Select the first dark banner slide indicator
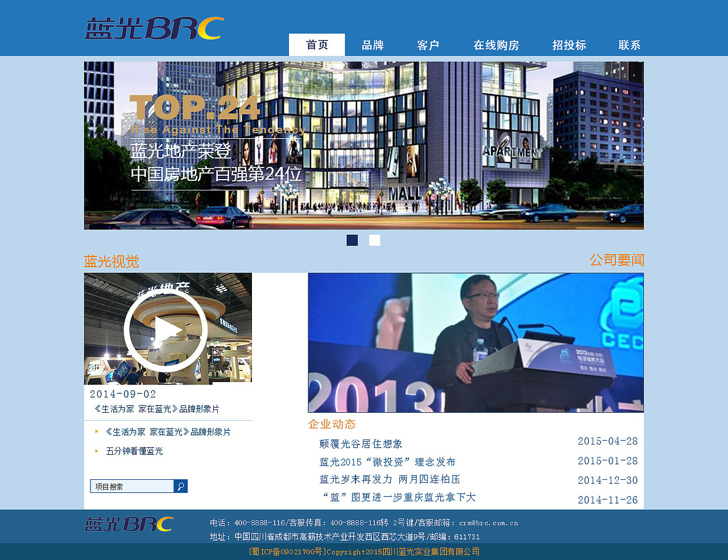 tap(352, 240)
